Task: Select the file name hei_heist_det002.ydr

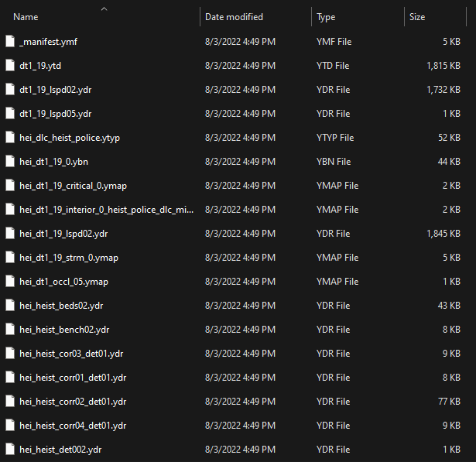Action: pyautogui.click(x=60, y=450)
